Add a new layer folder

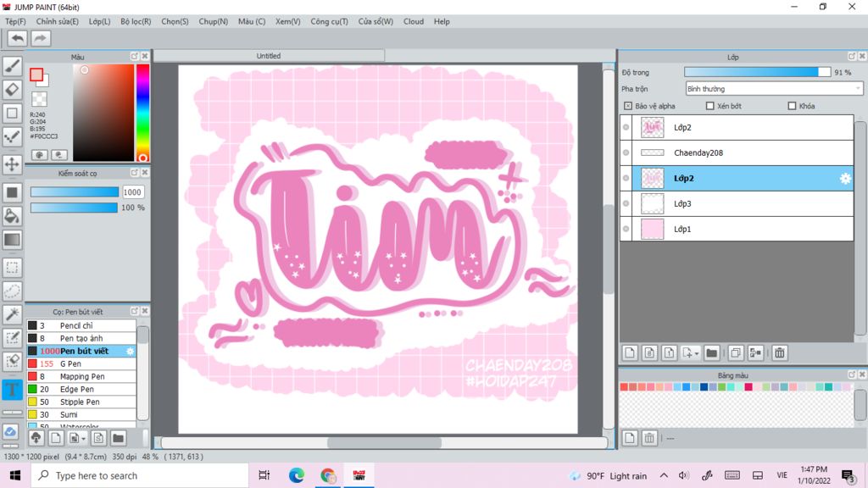coord(712,352)
